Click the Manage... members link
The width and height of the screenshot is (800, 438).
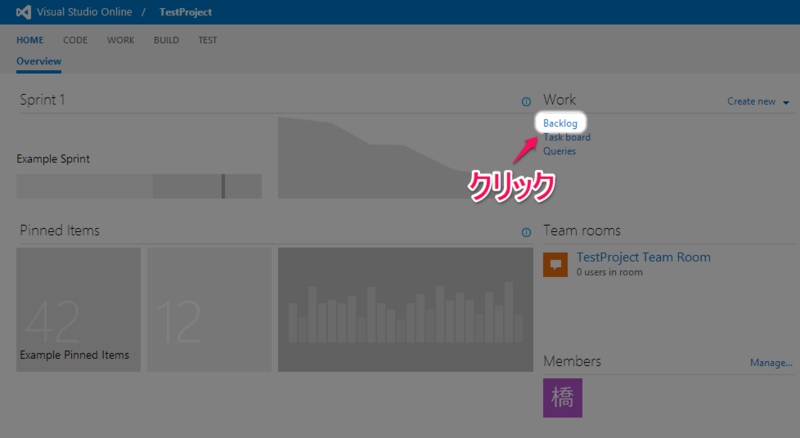(x=771, y=362)
